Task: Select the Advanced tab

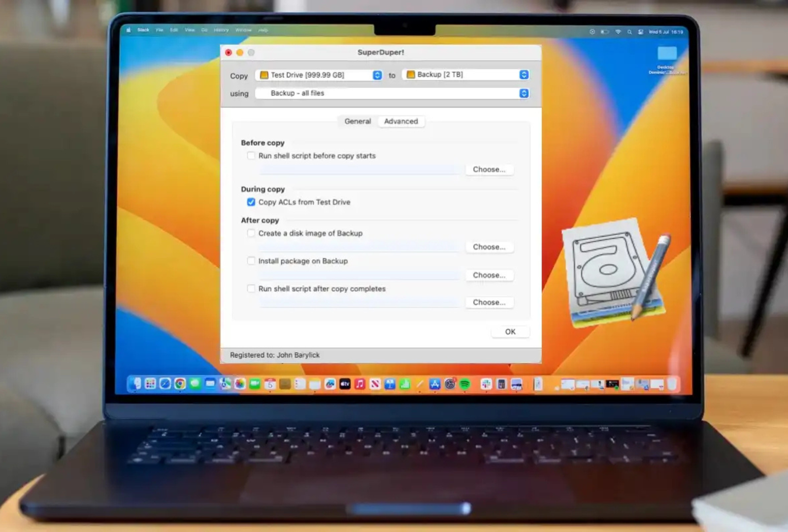Action: [x=401, y=121]
